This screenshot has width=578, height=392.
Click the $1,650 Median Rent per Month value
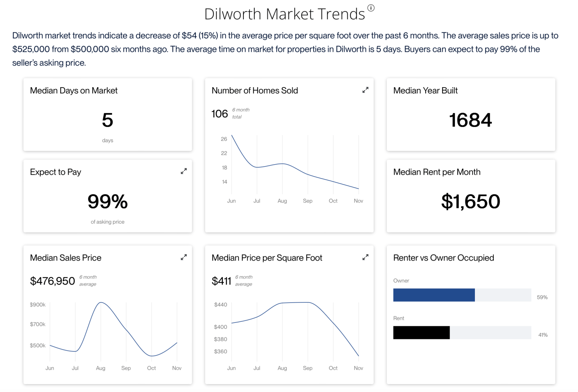pyautogui.click(x=470, y=201)
